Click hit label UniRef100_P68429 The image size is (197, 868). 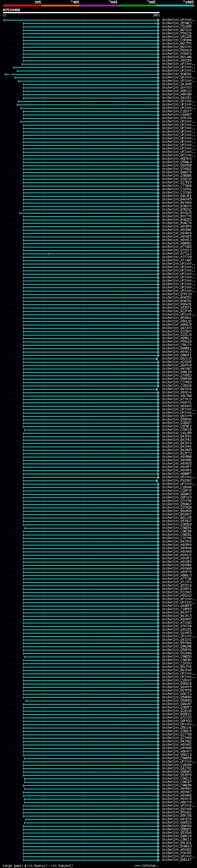pyautogui.click(x=176, y=50)
